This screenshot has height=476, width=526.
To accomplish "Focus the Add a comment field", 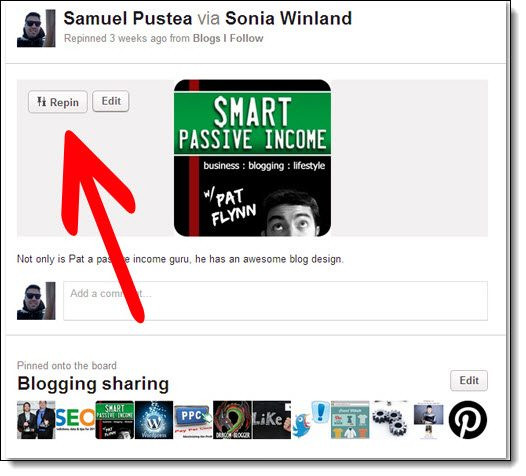I will pos(275,301).
